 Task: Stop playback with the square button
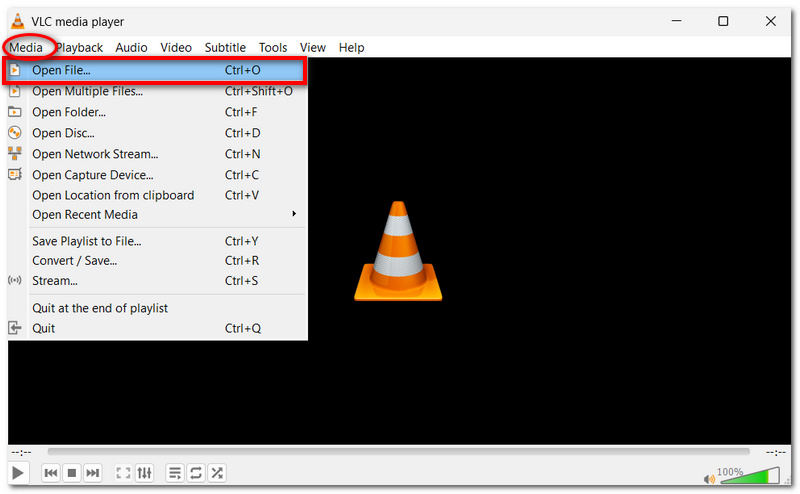click(x=72, y=473)
